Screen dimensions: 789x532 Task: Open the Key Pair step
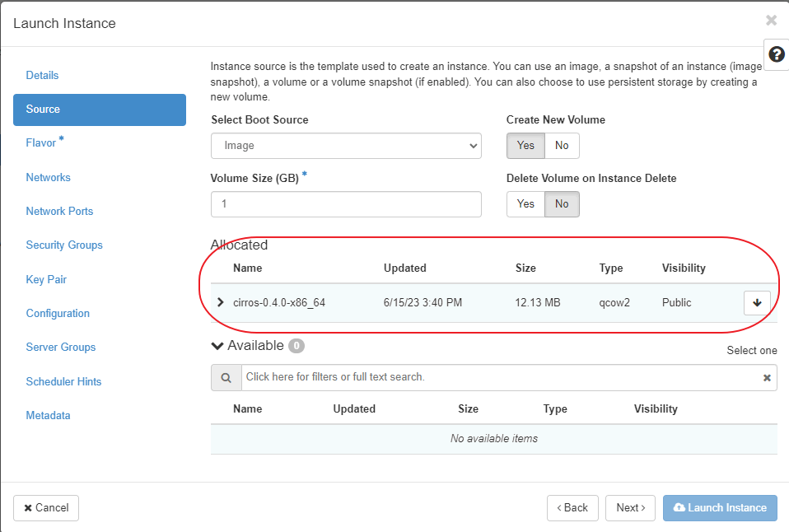46,280
